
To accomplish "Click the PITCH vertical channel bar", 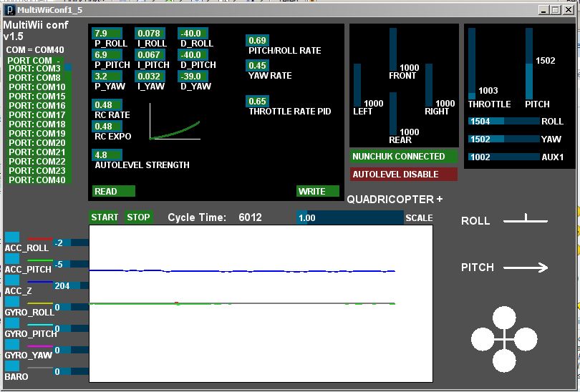I will pos(529,64).
